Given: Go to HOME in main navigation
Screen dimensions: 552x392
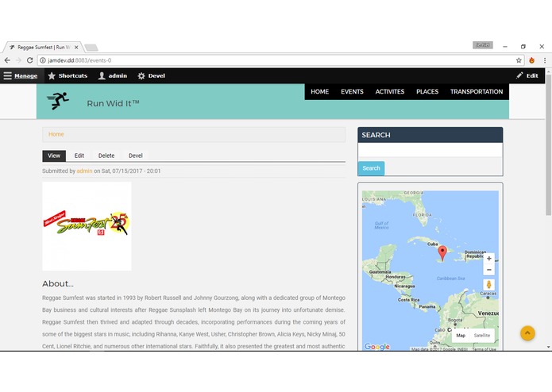Looking at the screenshot, I should coord(319,92).
